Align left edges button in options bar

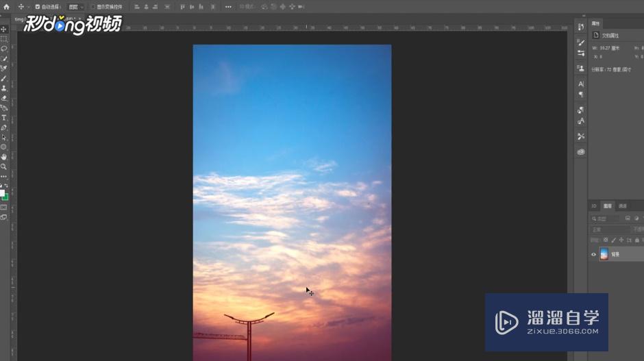tap(137, 7)
